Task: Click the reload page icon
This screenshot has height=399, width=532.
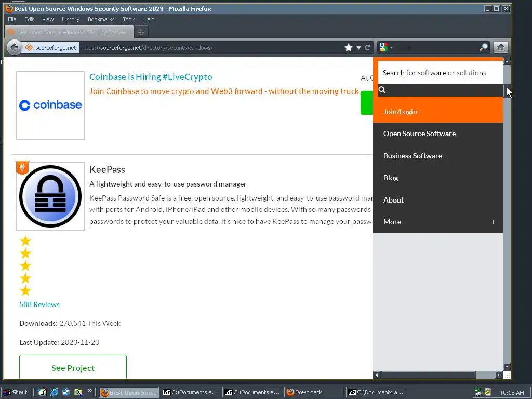Action: 368,47
